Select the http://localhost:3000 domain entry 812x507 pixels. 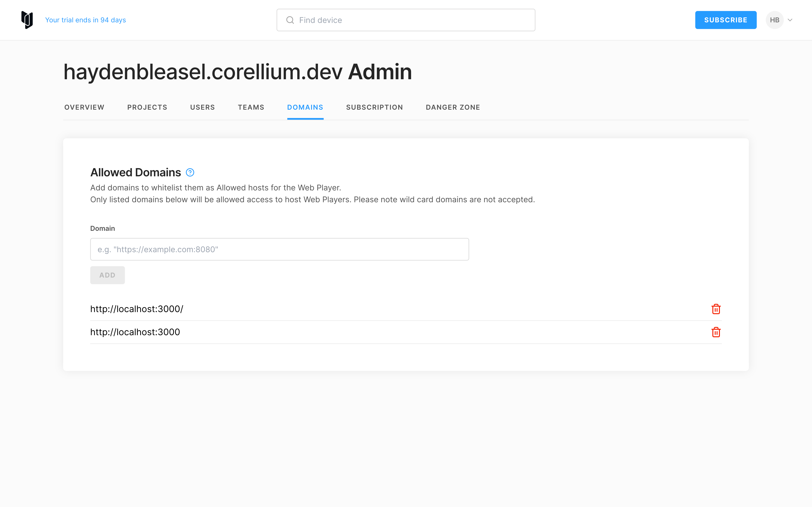135,332
